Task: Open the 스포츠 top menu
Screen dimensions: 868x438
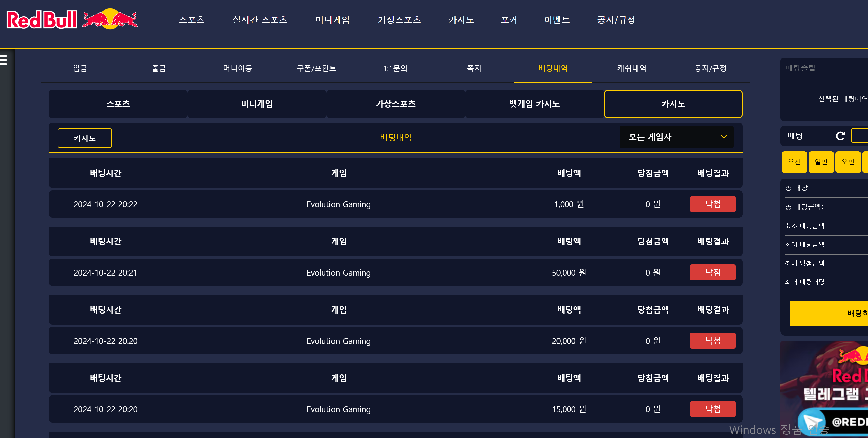Action: [191, 20]
